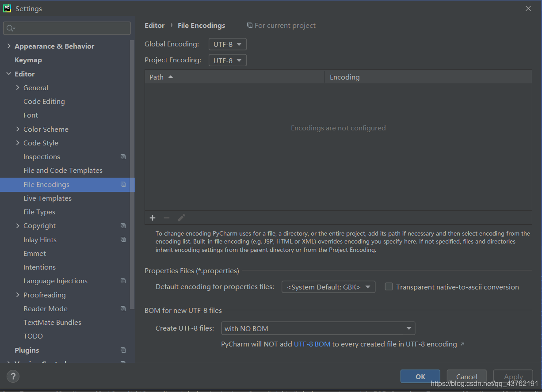The height and width of the screenshot is (392, 542).
Task: Click project-level icon next to Reader Mode
Action: point(123,308)
